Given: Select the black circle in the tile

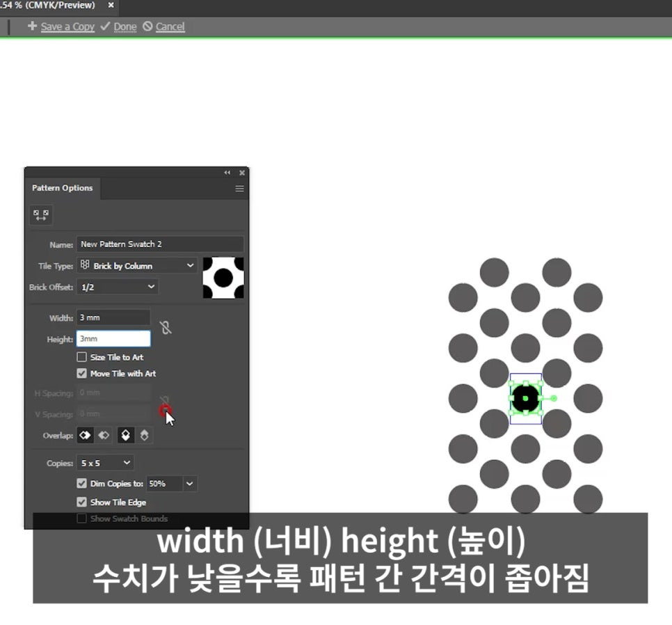Looking at the screenshot, I should tap(525, 399).
